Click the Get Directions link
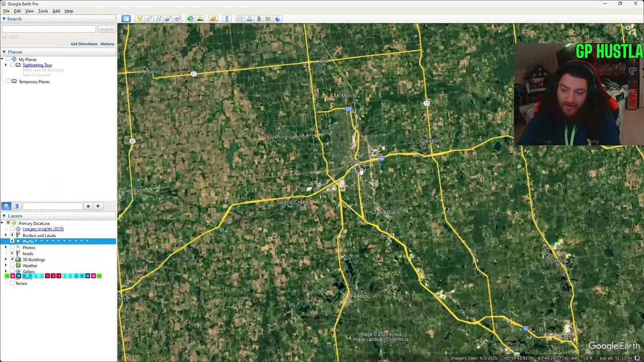The height and width of the screenshot is (362, 644). pyautogui.click(x=84, y=44)
